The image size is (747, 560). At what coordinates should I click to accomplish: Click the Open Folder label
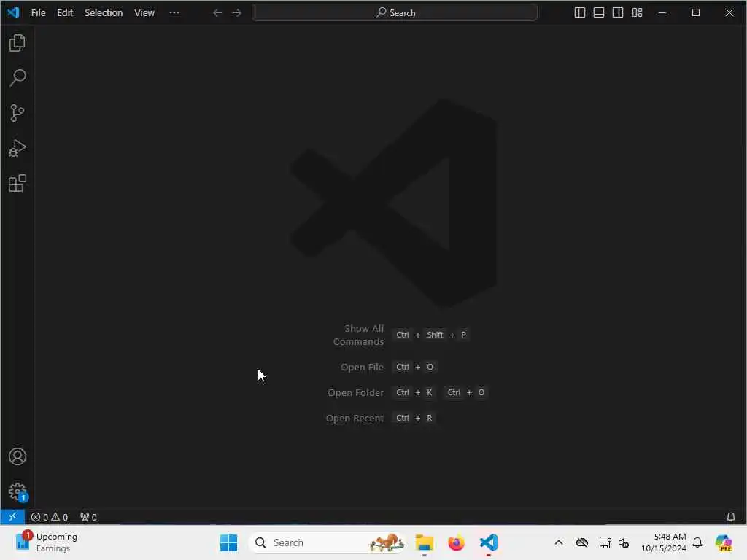pos(355,393)
